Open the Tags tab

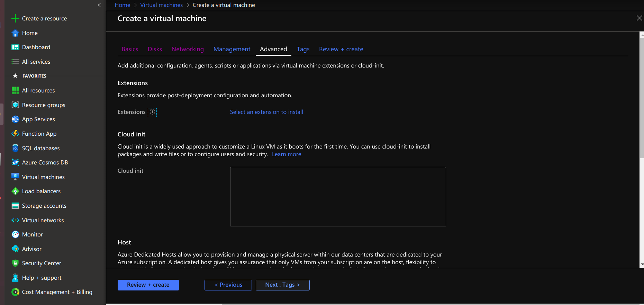coord(303,49)
